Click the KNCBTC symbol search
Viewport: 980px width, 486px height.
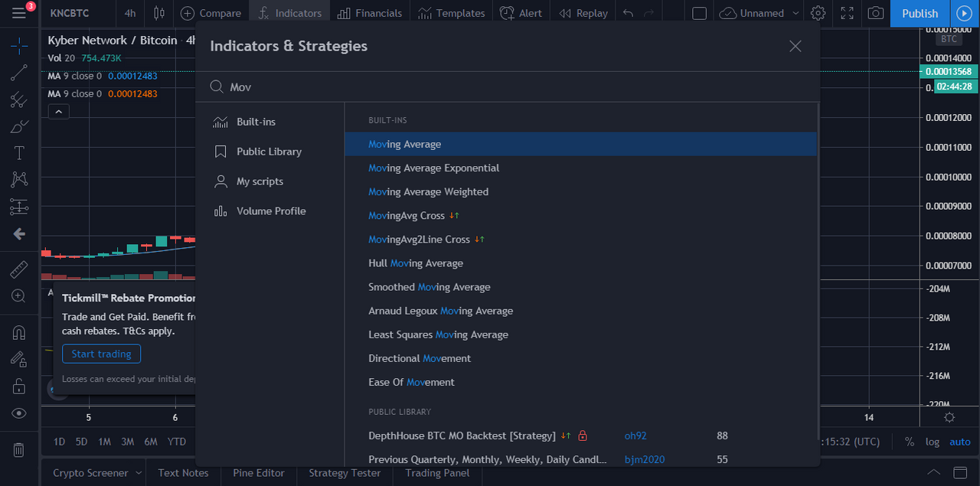68,13
